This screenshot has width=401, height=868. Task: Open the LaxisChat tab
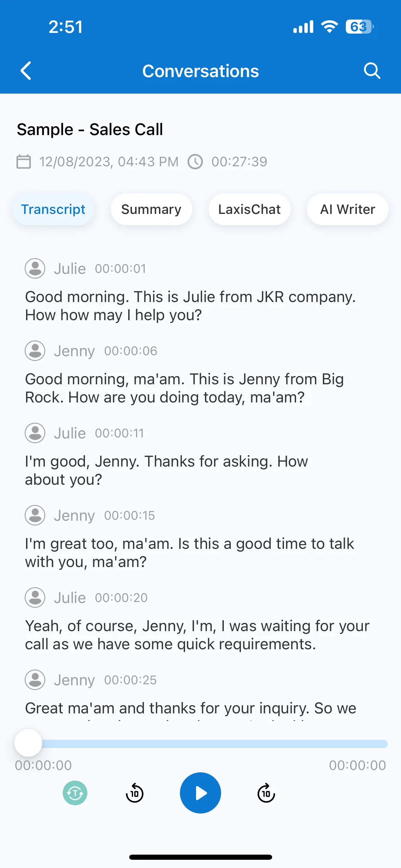tap(250, 209)
